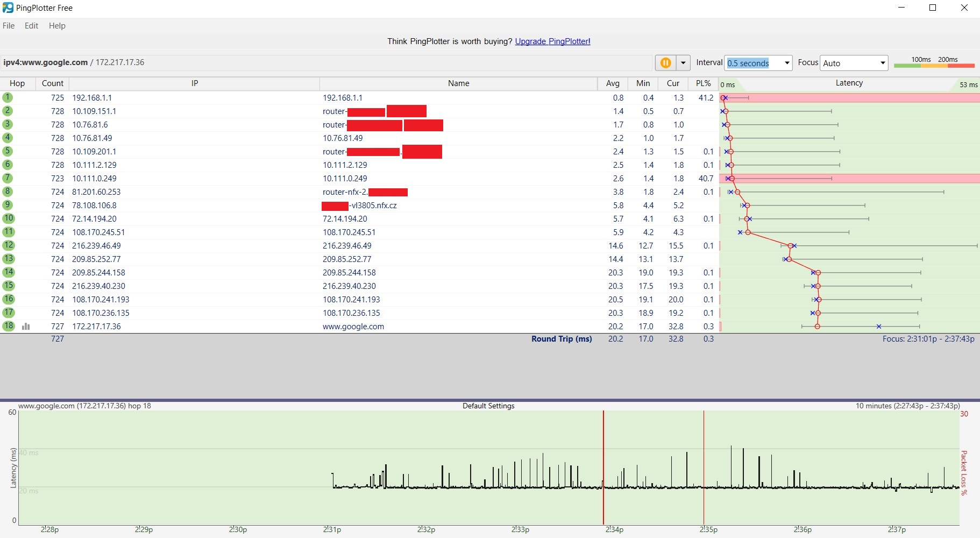This screenshot has height=538, width=980.
Task: Sort by the Avg column header
Action: (x=613, y=83)
